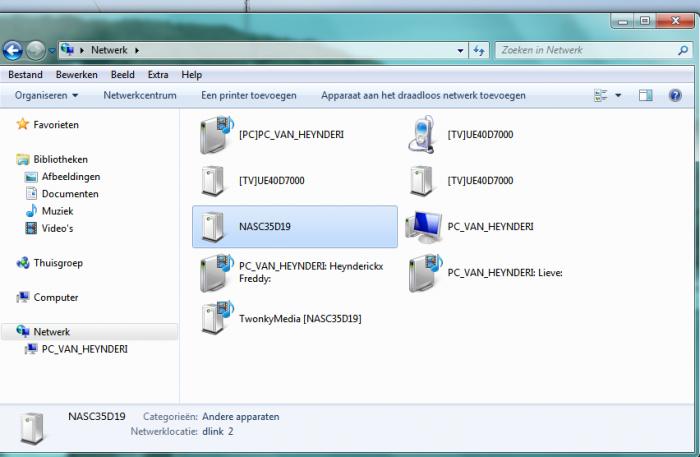
Task: Open the Organiseren dropdown
Action: tap(46, 95)
